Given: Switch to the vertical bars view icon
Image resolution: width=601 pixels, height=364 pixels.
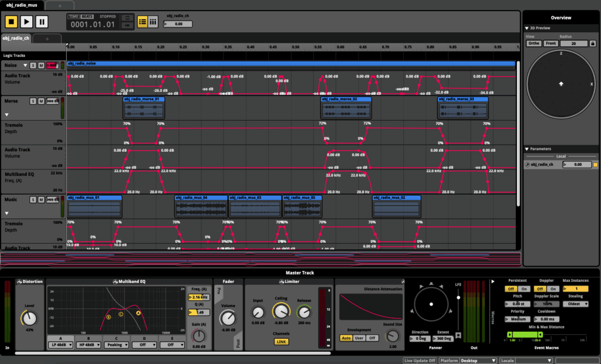Looking at the screenshot, I should point(153,22).
